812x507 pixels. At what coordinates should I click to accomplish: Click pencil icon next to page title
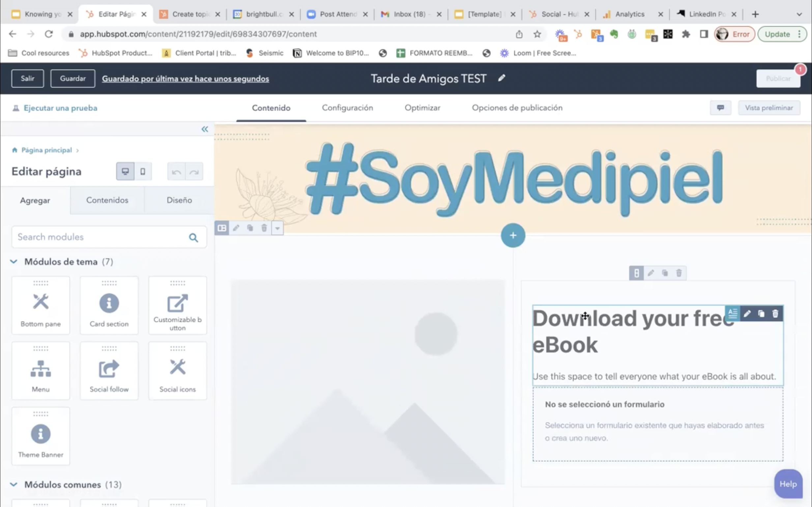coord(501,78)
